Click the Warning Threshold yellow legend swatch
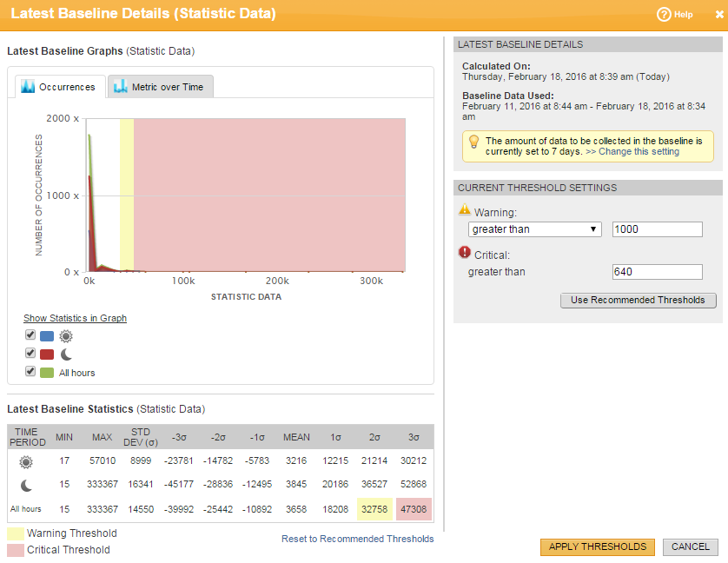Viewport: 728px width, 563px height. [16, 533]
